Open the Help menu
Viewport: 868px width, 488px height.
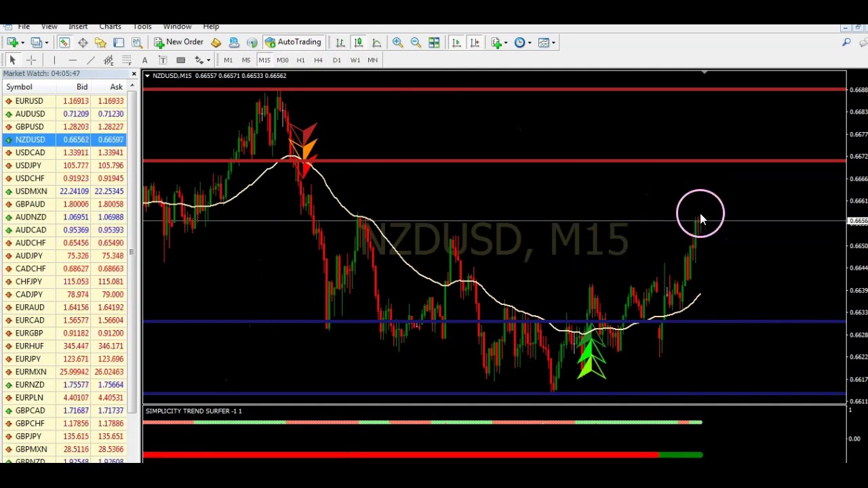[x=211, y=27]
